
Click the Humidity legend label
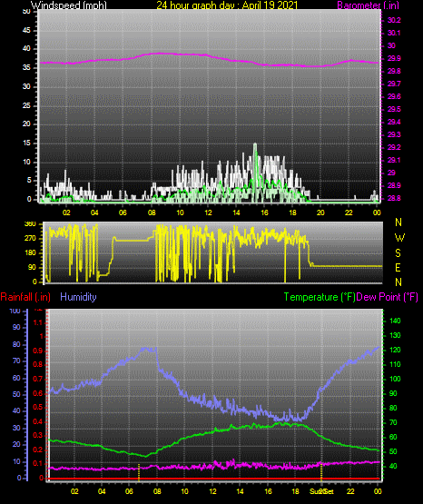78,297
